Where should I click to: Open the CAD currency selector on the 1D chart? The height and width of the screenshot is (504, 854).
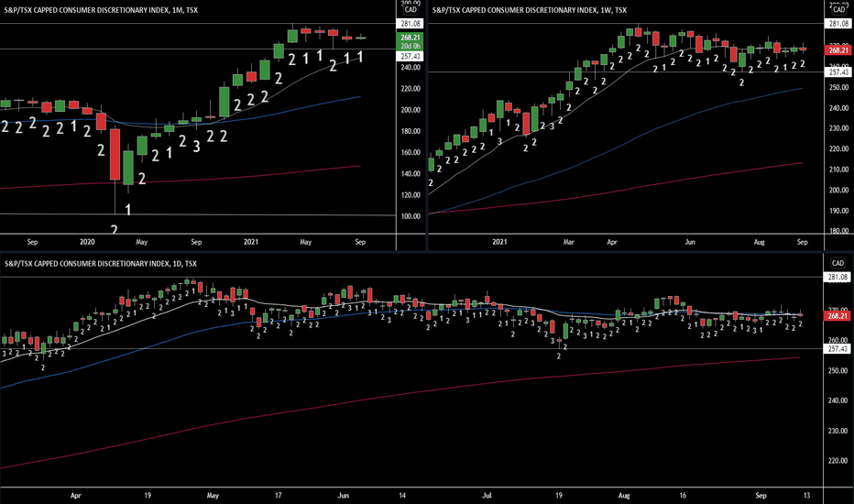point(838,263)
